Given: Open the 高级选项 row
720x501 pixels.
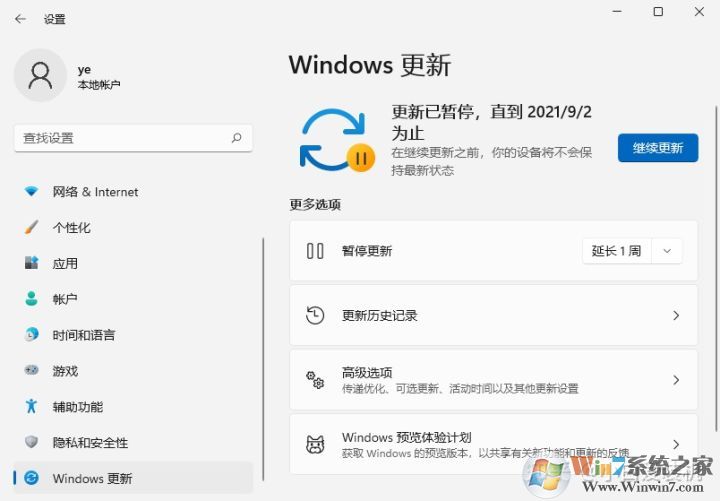Looking at the screenshot, I should click(x=494, y=380).
